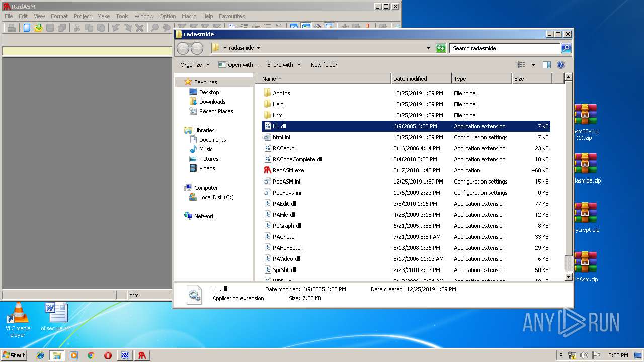Open the Make menu in RadASM
Image resolution: width=644 pixels, height=362 pixels.
tap(104, 16)
